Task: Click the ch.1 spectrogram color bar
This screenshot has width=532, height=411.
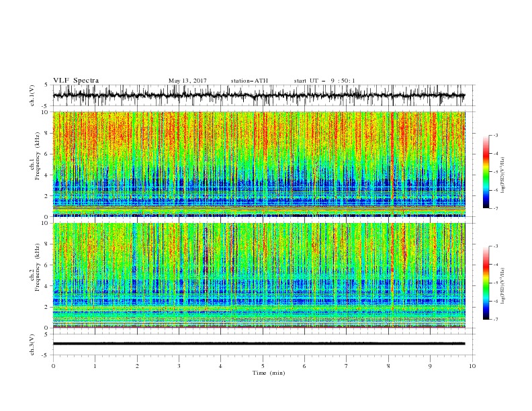Action: point(486,172)
